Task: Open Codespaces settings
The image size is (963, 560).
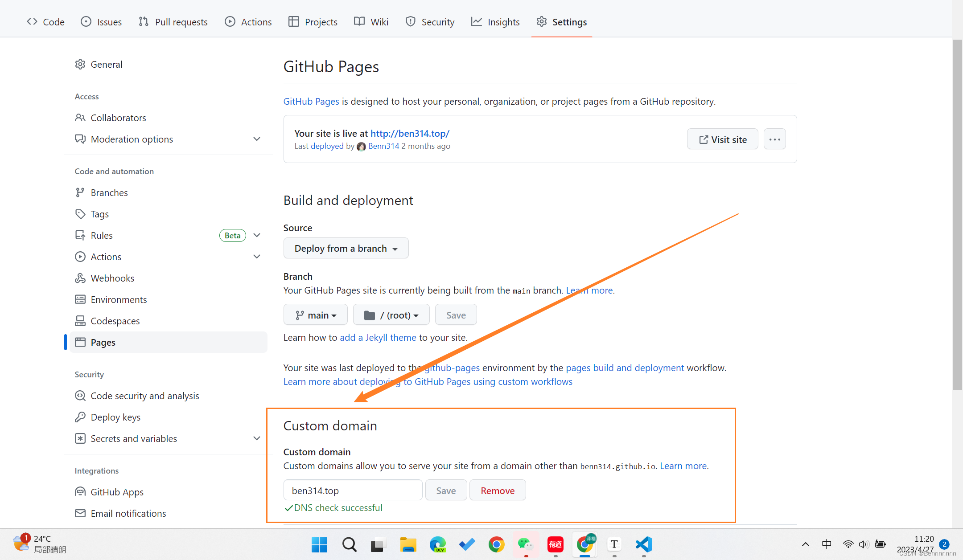Action: pyautogui.click(x=169, y=321)
